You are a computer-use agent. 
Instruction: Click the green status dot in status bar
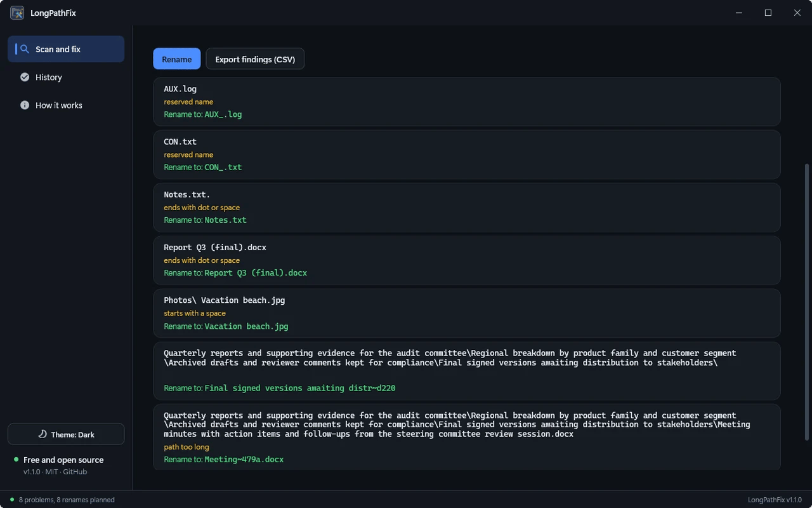click(12, 500)
